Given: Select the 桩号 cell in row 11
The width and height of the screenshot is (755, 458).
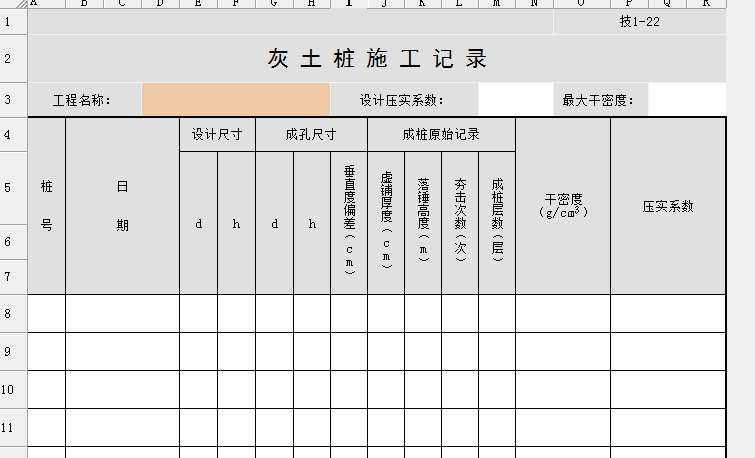Looking at the screenshot, I should click(x=47, y=428).
